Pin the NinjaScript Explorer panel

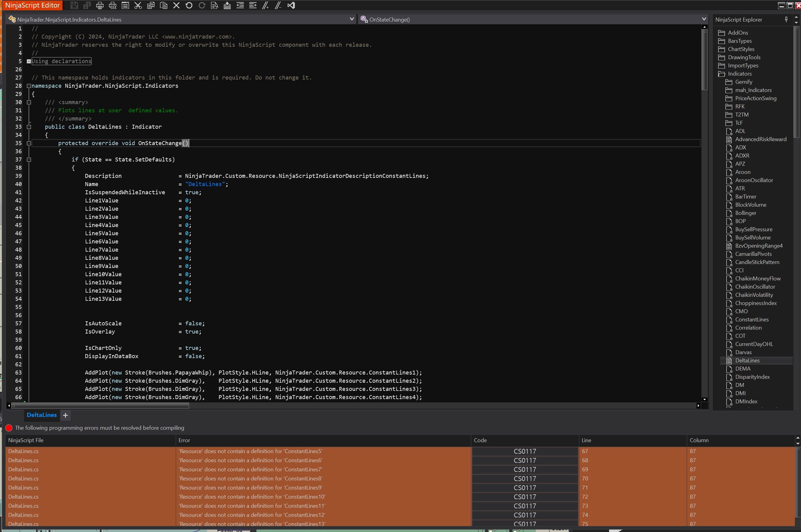786,19
